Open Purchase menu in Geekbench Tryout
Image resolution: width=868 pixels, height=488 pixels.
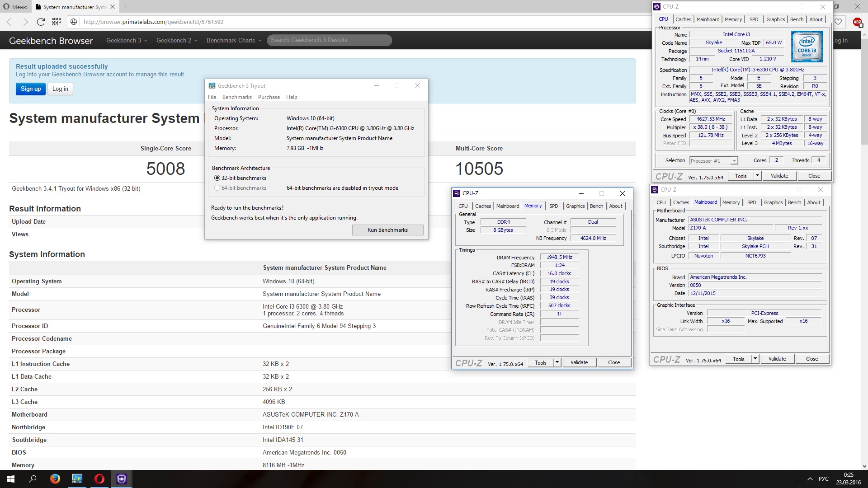click(269, 97)
